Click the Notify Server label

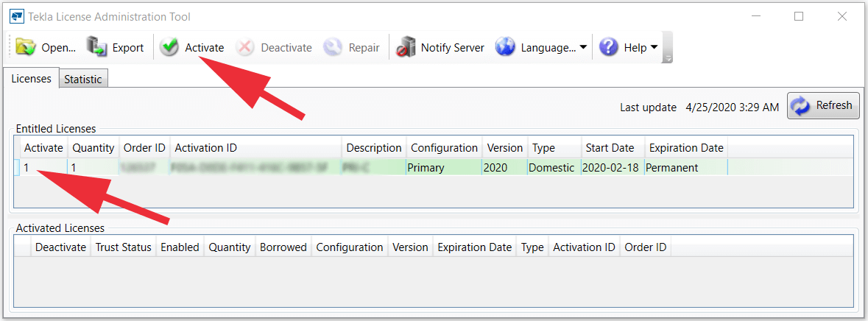[452, 48]
